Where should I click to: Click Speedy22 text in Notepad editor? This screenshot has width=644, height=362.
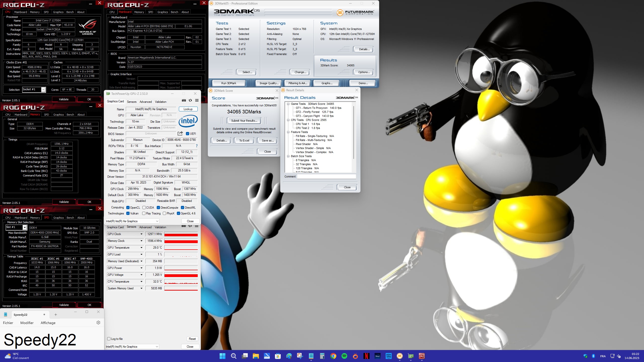[40, 340]
